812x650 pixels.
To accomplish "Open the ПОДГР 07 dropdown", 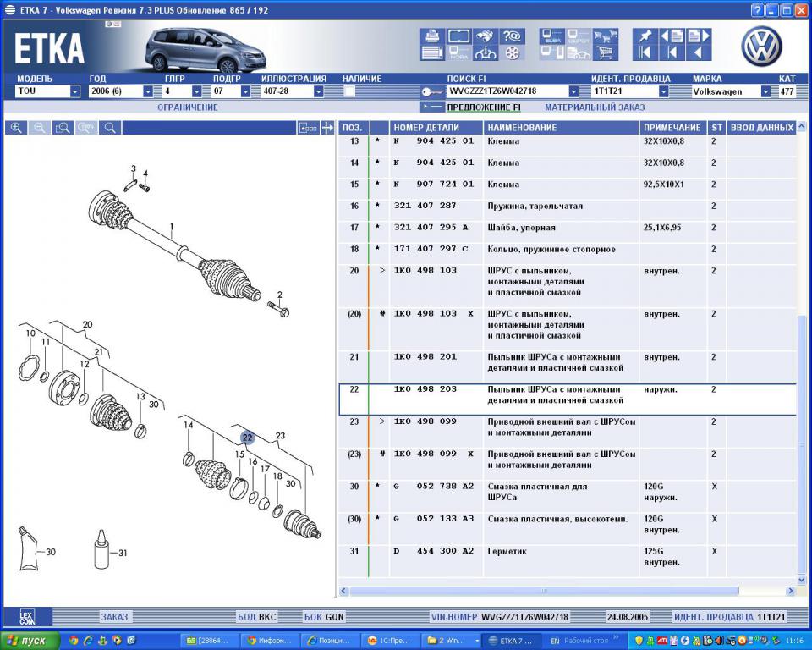I will (x=245, y=91).
